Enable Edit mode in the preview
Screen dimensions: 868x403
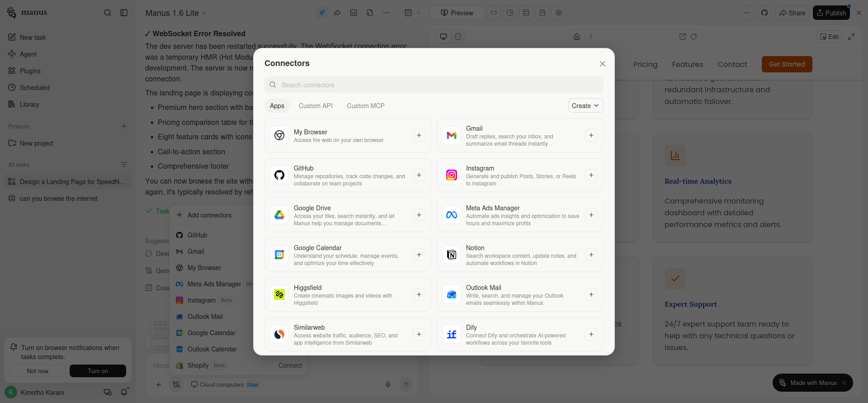point(829,37)
